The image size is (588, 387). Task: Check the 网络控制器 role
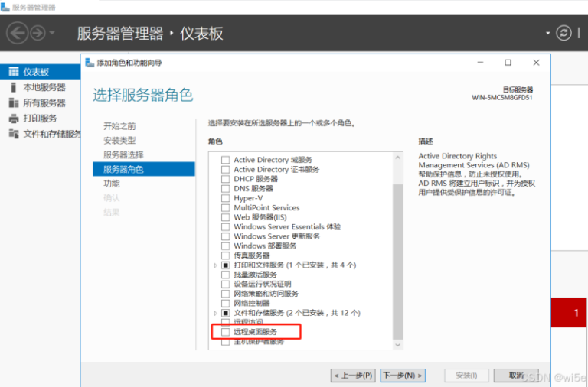pos(225,303)
